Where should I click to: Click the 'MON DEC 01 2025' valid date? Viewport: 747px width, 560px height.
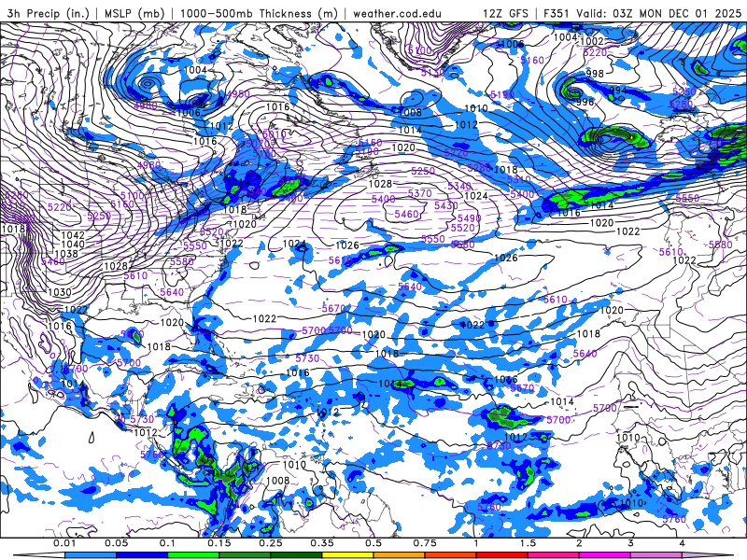[690, 13]
